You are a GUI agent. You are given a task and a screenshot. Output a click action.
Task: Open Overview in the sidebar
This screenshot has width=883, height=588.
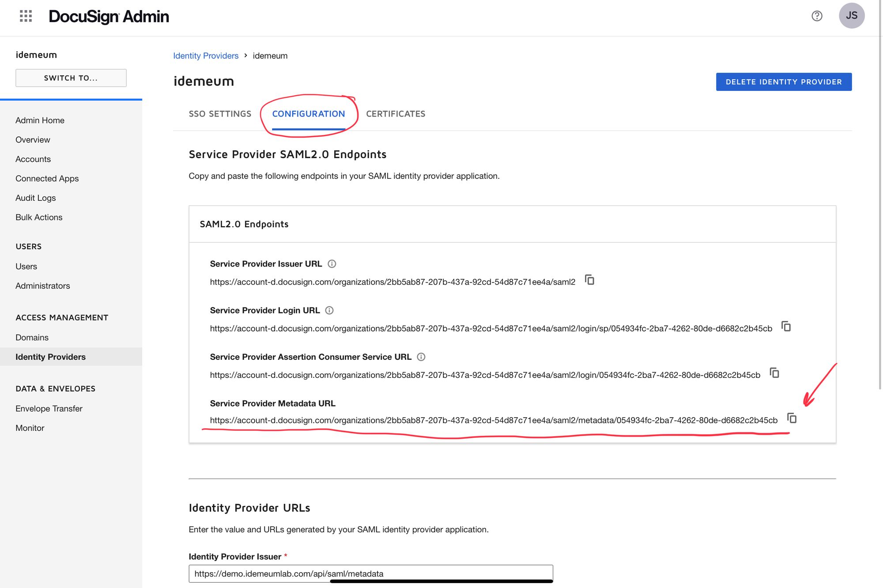pyautogui.click(x=33, y=139)
